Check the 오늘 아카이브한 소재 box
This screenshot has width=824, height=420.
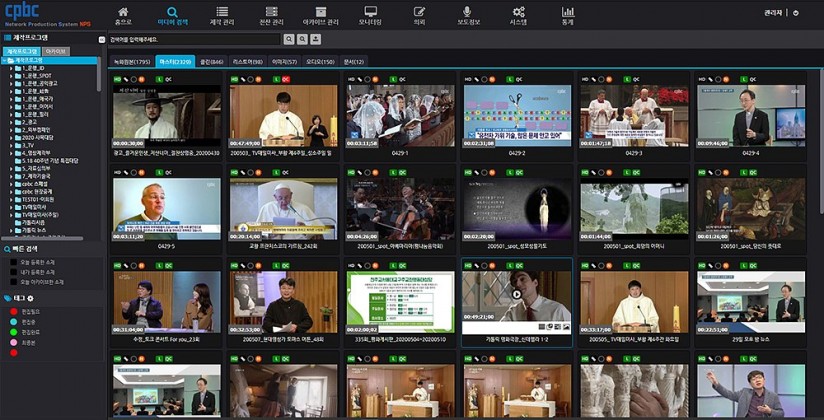(x=13, y=282)
